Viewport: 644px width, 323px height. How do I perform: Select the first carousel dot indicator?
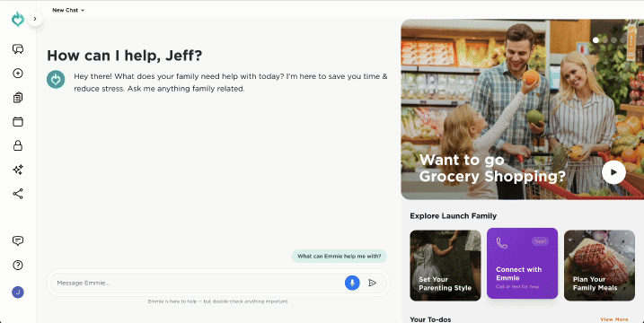[595, 39]
